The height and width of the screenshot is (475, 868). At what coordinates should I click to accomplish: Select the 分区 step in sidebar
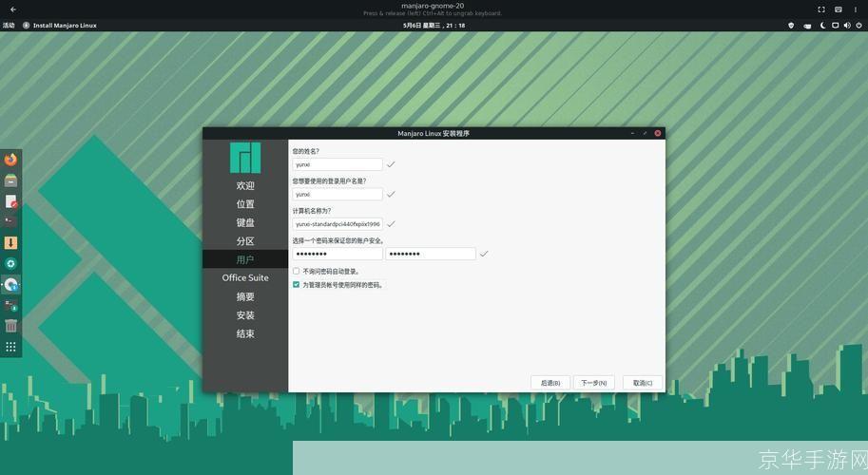click(x=245, y=241)
